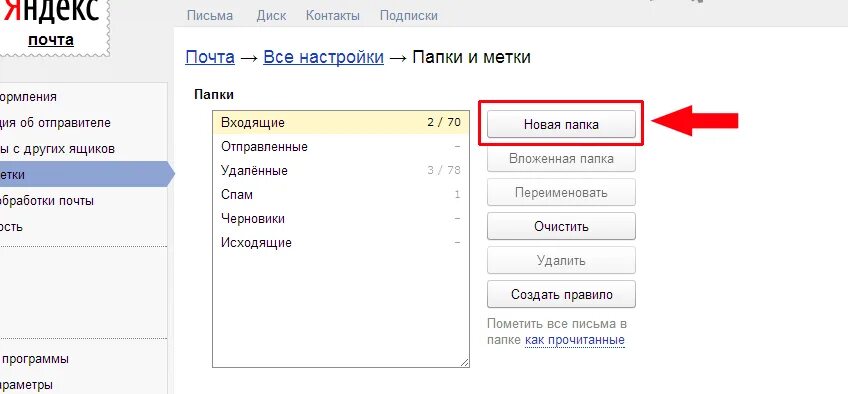Select the Исходящие folder row
Viewport: 848px width, 394px height.
click(341, 243)
